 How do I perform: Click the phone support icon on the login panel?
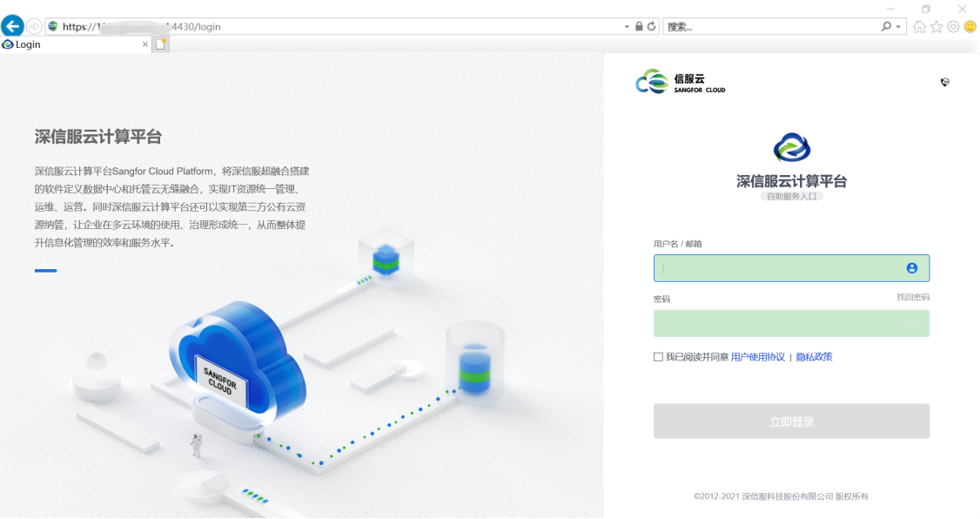coord(945,82)
